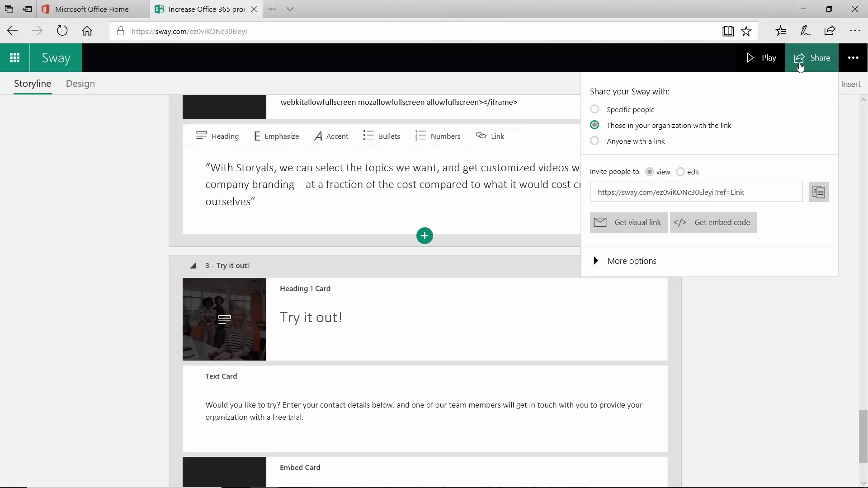The height and width of the screenshot is (488, 868).
Task: Click the Sway logo
Action: (56, 58)
